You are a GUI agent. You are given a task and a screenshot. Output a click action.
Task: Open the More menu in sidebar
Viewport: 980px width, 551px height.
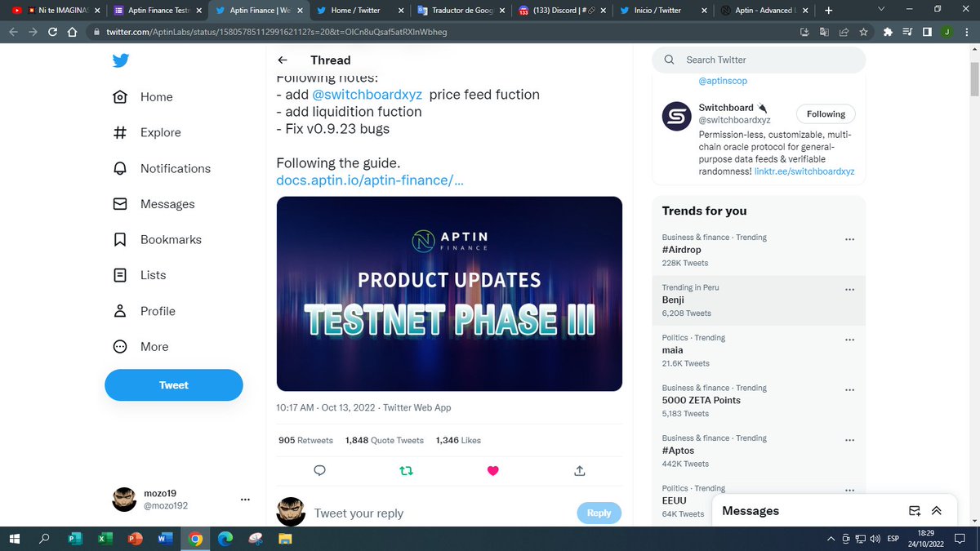tap(140, 346)
